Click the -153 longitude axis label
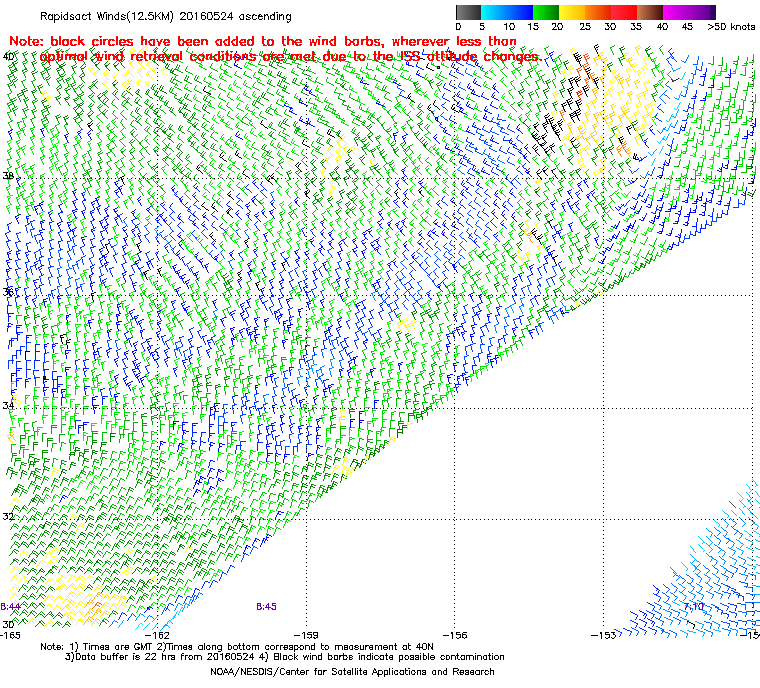The height and width of the screenshot is (688, 760). pyautogui.click(x=603, y=635)
